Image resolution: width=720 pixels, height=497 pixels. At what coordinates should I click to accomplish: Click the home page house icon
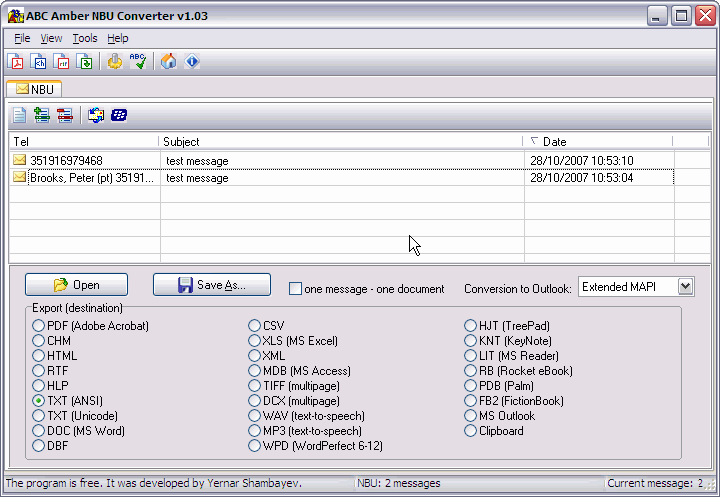(x=169, y=62)
